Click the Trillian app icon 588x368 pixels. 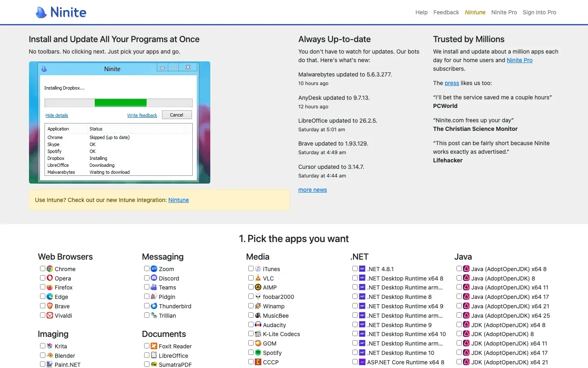(x=154, y=315)
